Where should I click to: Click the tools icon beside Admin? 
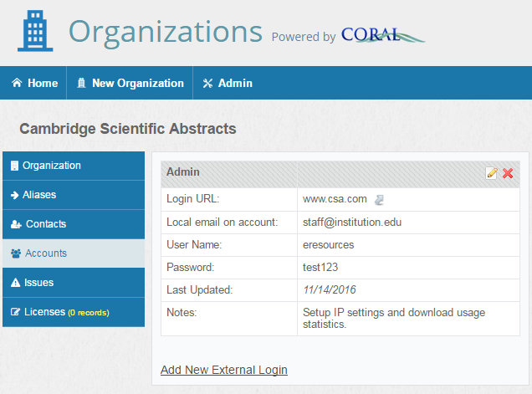[207, 83]
